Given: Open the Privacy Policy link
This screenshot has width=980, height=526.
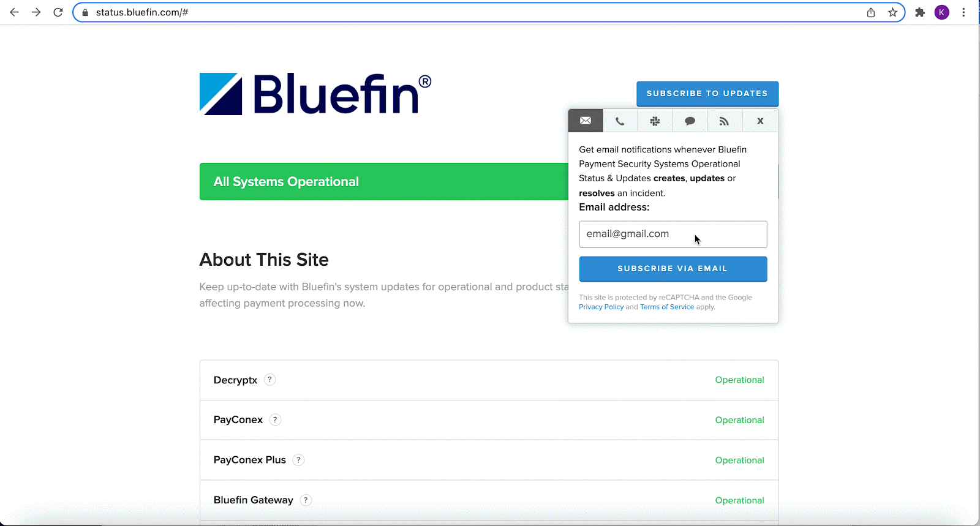Looking at the screenshot, I should click(601, 307).
